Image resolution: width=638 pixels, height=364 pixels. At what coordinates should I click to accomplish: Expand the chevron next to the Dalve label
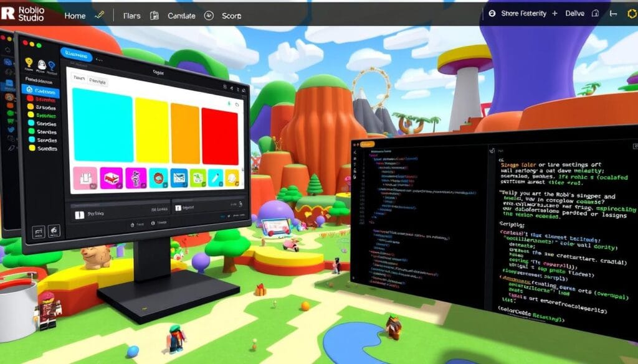[613, 14]
